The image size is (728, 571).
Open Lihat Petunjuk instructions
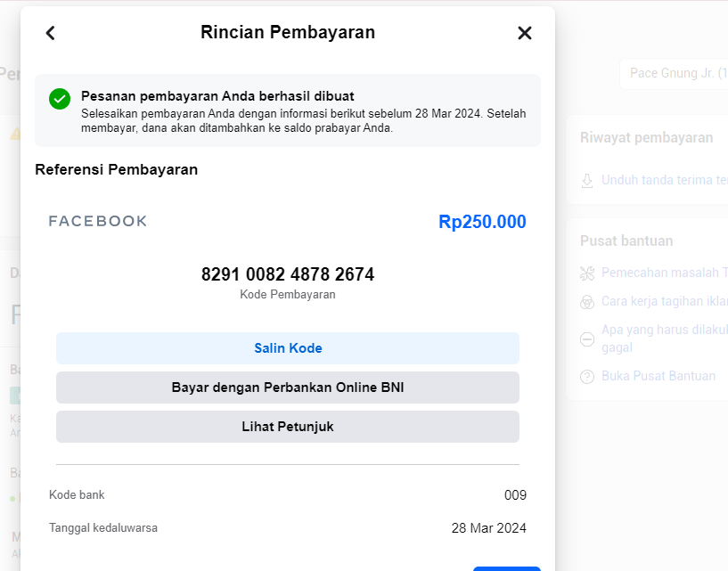click(x=287, y=427)
